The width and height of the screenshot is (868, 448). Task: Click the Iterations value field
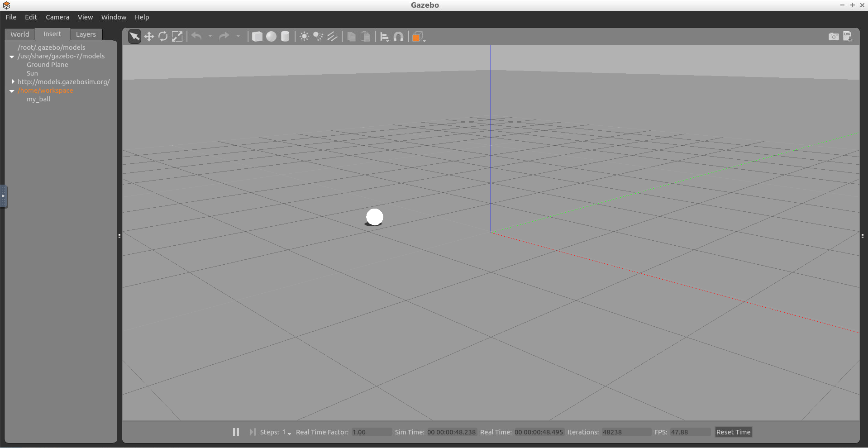[626, 432]
